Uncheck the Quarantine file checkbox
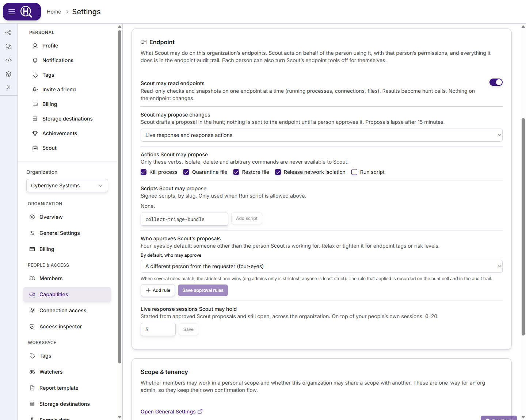Screen dimensions: 526x420 pos(186,172)
